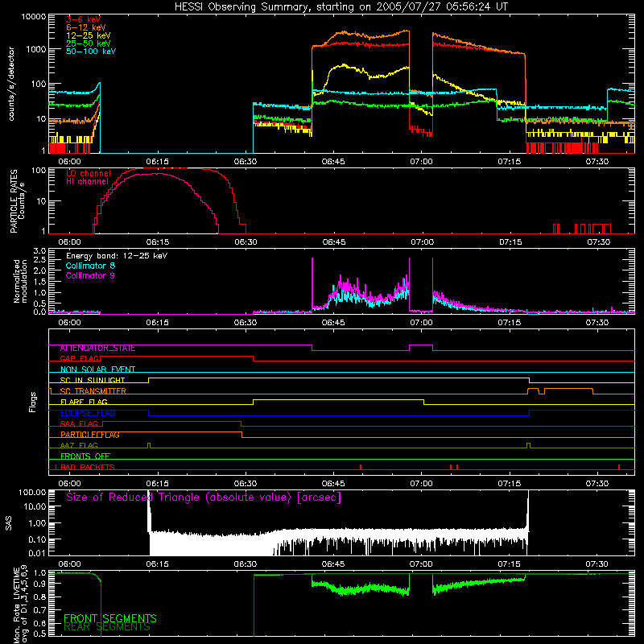Click the 07:00 time label under the modulation panel
This screenshot has height=644, width=644.
[421, 323]
